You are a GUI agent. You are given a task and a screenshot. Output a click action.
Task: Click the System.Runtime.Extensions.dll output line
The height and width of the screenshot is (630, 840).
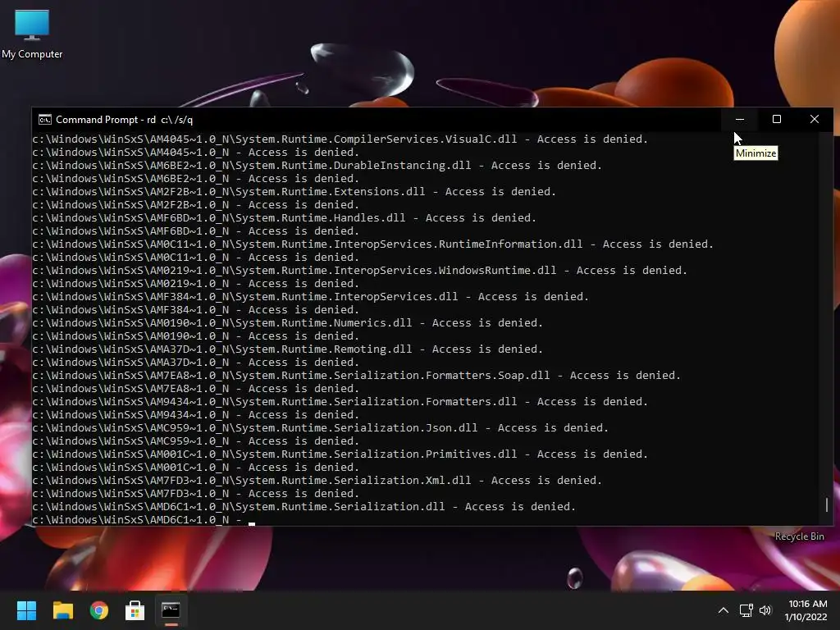pyautogui.click(x=294, y=192)
